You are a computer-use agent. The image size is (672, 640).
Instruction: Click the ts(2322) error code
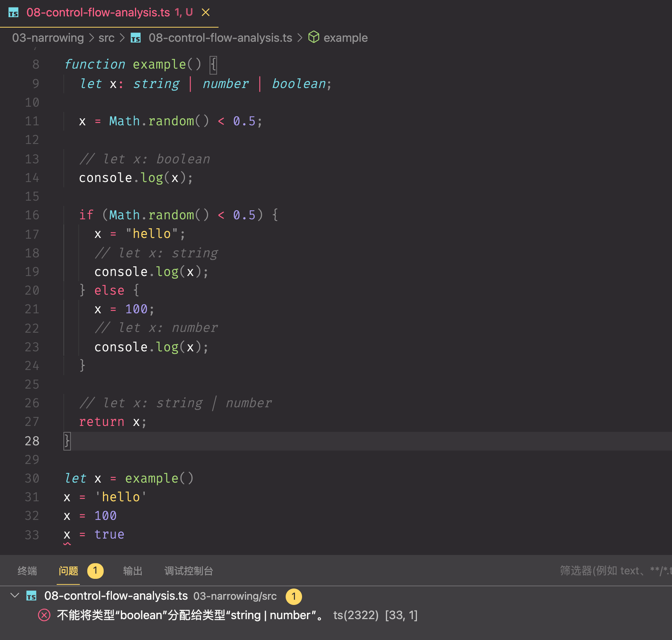(x=356, y=615)
